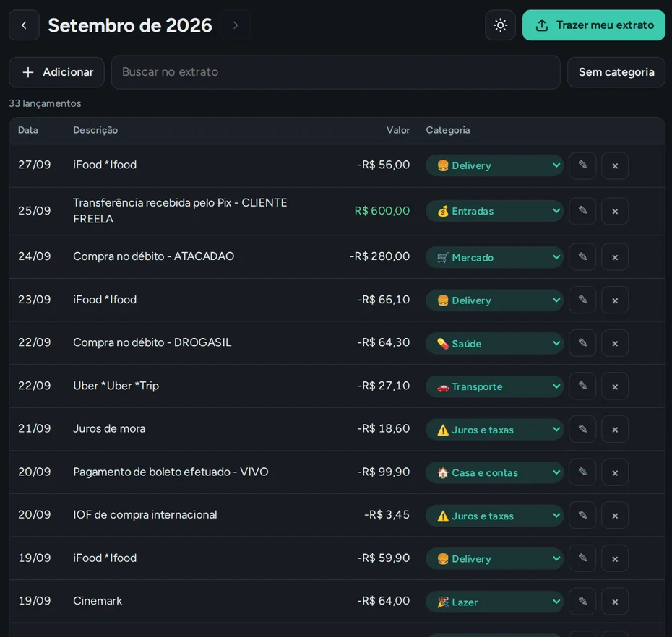Change category of 23/09 iFood entry
The image size is (672, 637).
coord(494,300)
